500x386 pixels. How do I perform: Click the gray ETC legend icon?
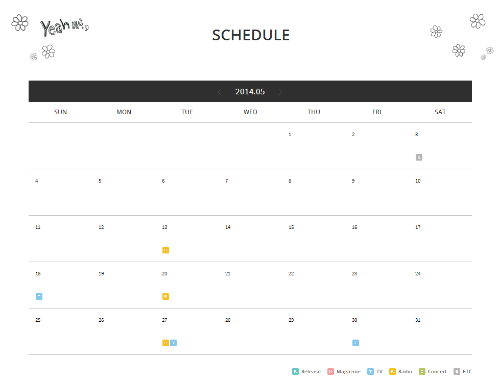(457, 371)
